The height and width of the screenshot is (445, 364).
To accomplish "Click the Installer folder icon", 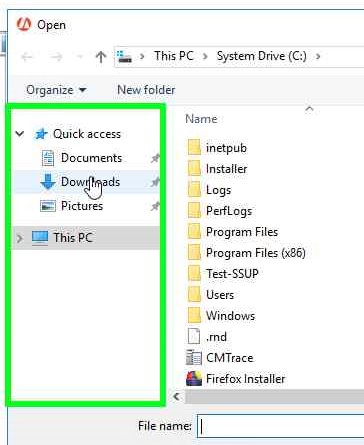I will point(194,169).
